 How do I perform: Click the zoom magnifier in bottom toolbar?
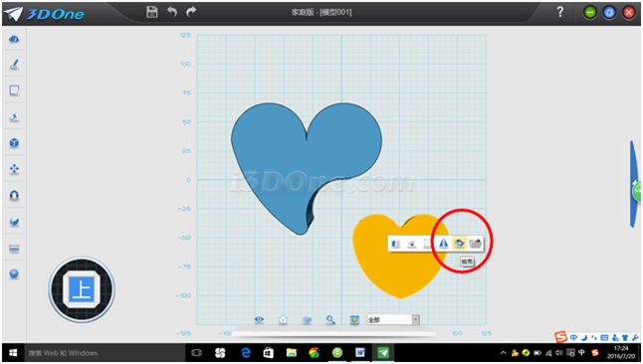pyautogui.click(x=330, y=319)
